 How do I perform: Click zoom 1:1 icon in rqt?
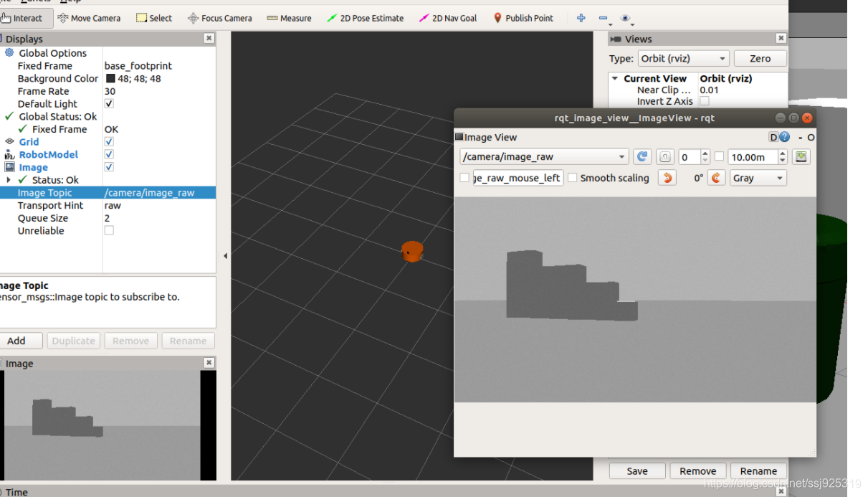coord(664,157)
